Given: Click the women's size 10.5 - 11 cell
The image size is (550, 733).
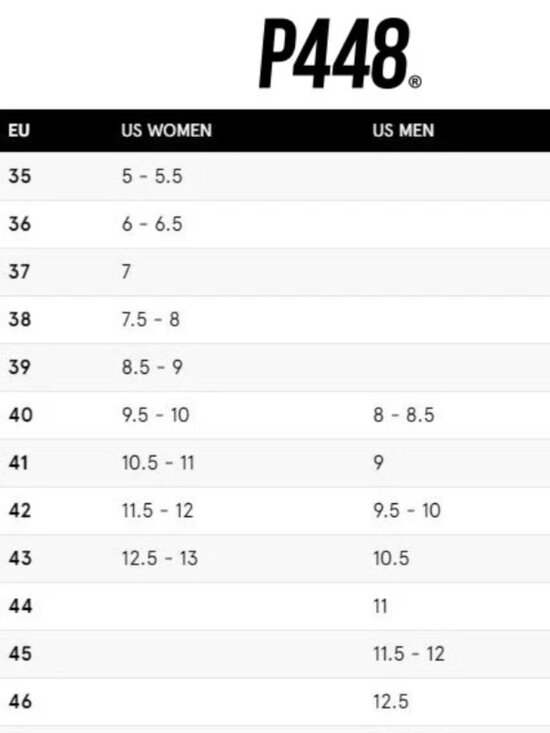Looking at the screenshot, I should tap(158, 463).
